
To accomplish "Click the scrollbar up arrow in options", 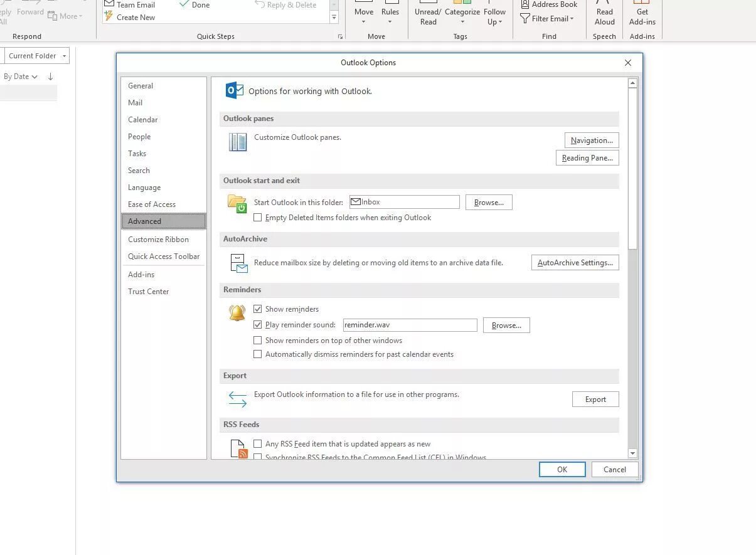I will pos(632,83).
